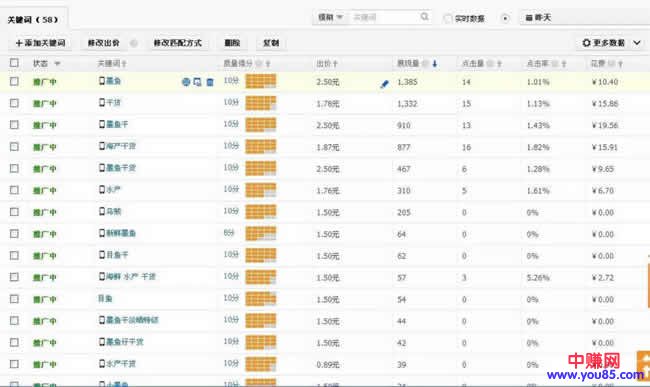The width and height of the screenshot is (650, 387).
Task: Click the 添加关键词 button
Action: pos(40,43)
